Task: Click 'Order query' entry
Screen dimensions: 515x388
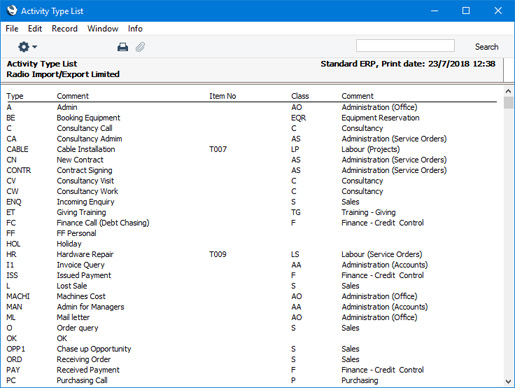Action: [77, 328]
